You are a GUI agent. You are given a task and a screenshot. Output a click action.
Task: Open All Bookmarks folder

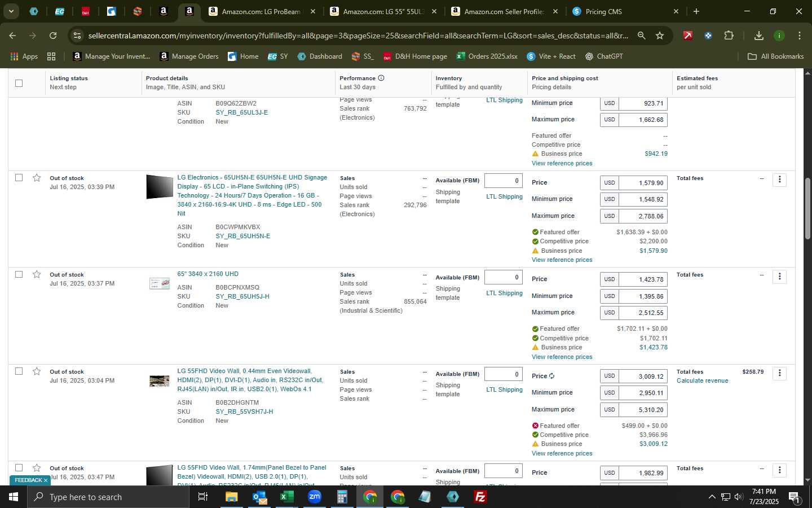775,56
